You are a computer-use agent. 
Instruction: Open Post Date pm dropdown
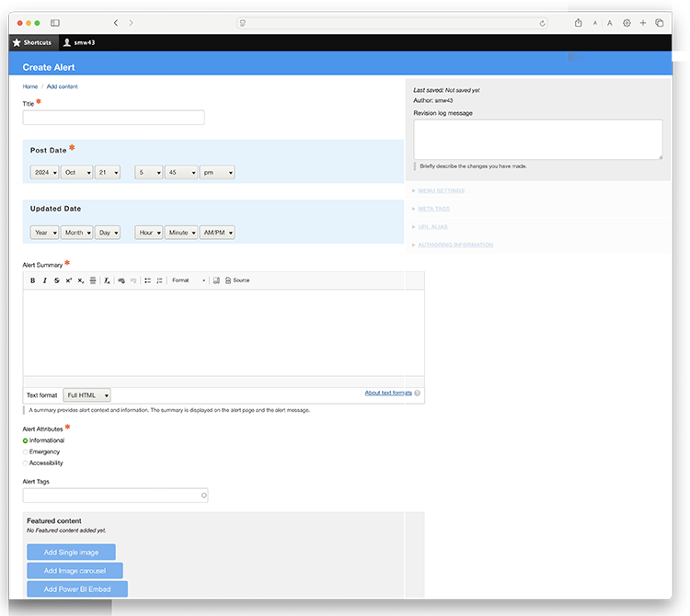click(x=217, y=172)
